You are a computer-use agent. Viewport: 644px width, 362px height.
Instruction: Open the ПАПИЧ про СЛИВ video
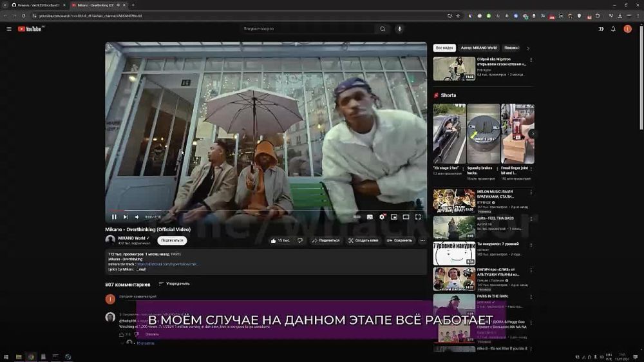click(454, 280)
